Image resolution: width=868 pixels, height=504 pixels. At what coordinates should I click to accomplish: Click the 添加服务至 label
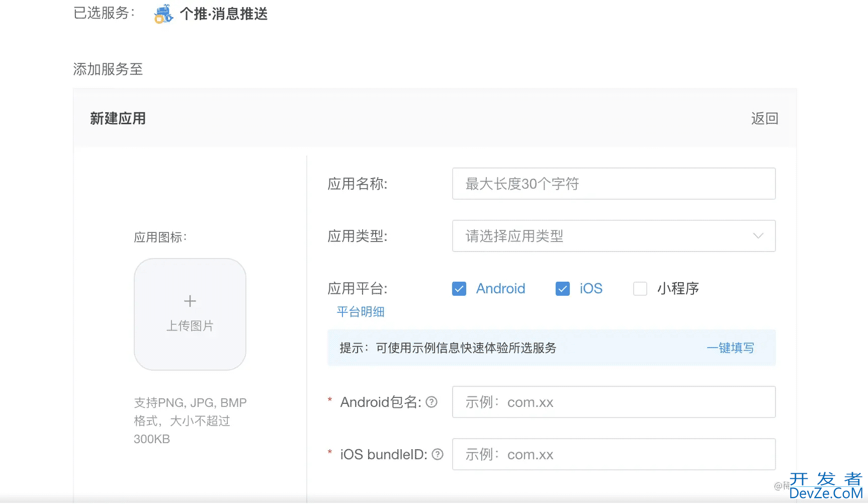[108, 69]
